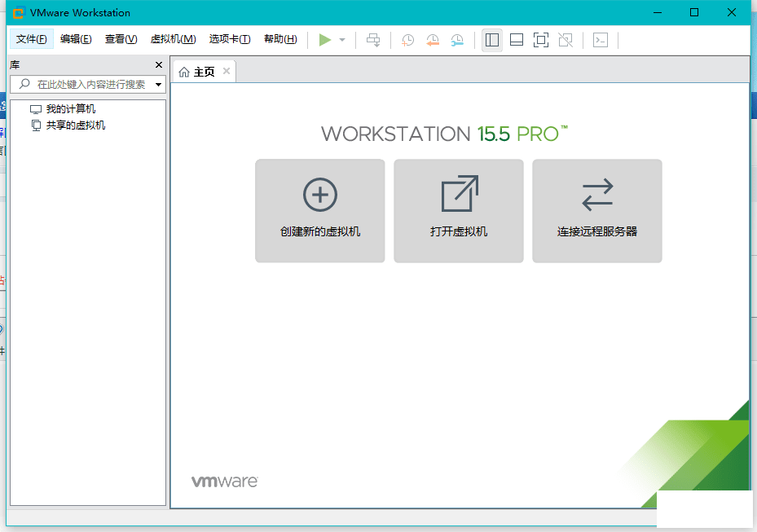Open the console view icon

coord(601,40)
